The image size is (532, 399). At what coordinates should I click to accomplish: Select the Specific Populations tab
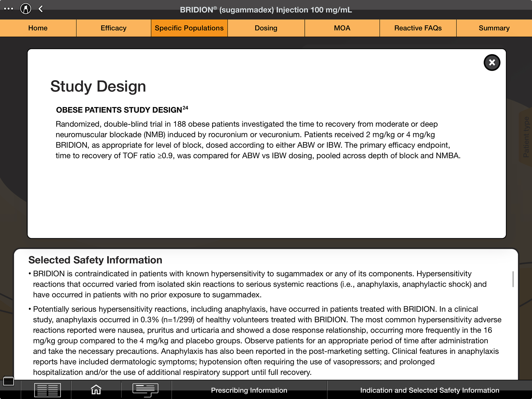point(189,28)
